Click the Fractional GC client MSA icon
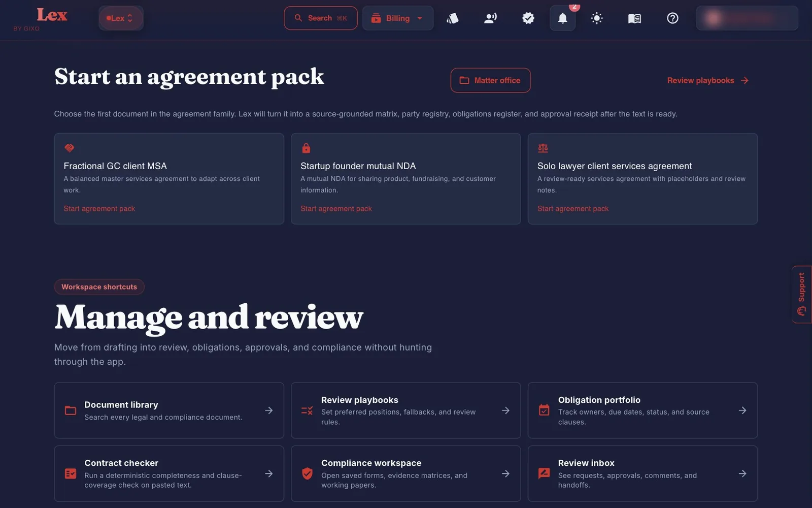The image size is (812, 508). pyautogui.click(x=69, y=148)
